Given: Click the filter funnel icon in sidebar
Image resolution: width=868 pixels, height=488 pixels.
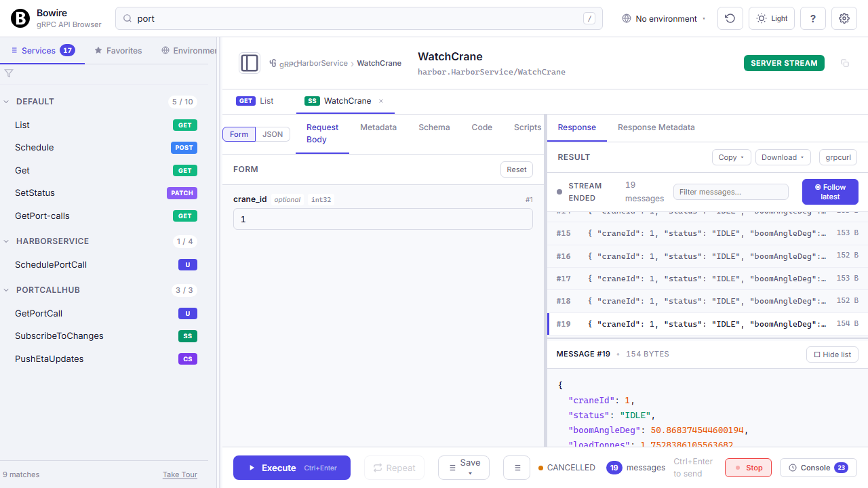Looking at the screenshot, I should pos(9,73).
